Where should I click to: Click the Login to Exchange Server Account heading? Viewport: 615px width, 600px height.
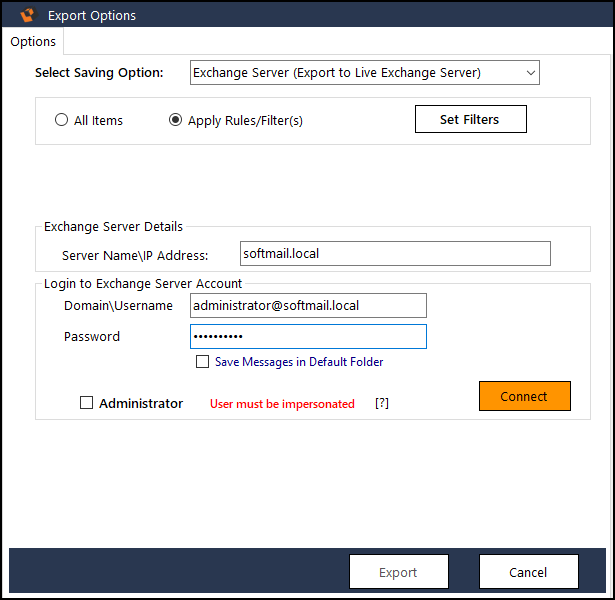point(143,284)
